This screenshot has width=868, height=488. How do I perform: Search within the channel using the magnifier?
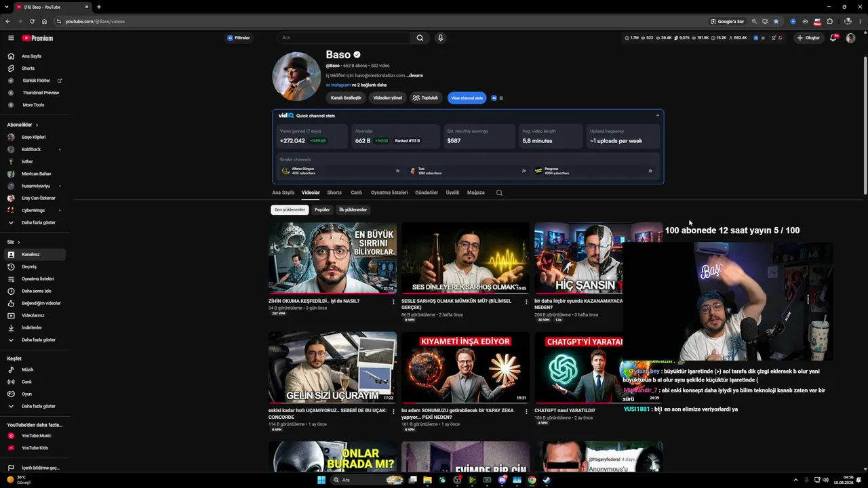(499, 192)
